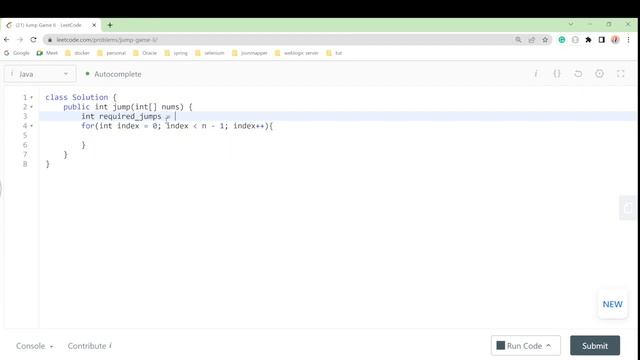This screenshot has height=360, width=640.
Task: Collapse fold arrow on line 2
Action: 31,107
